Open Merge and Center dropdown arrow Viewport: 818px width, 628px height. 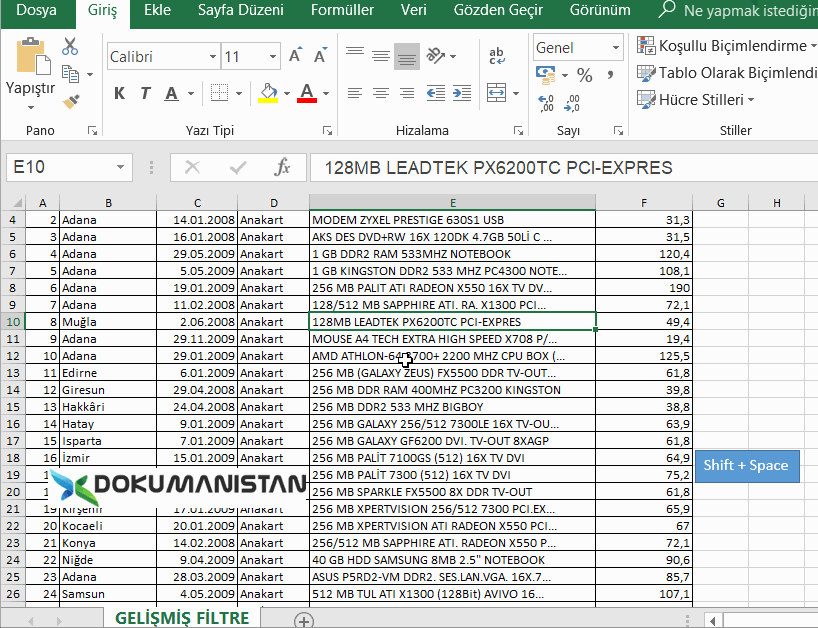click(x=515, y=93)
